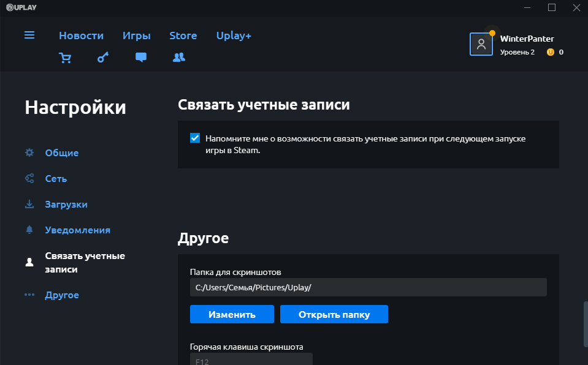
Task: Click the Uplay coin units icon
Action: [x=550, y=52]
